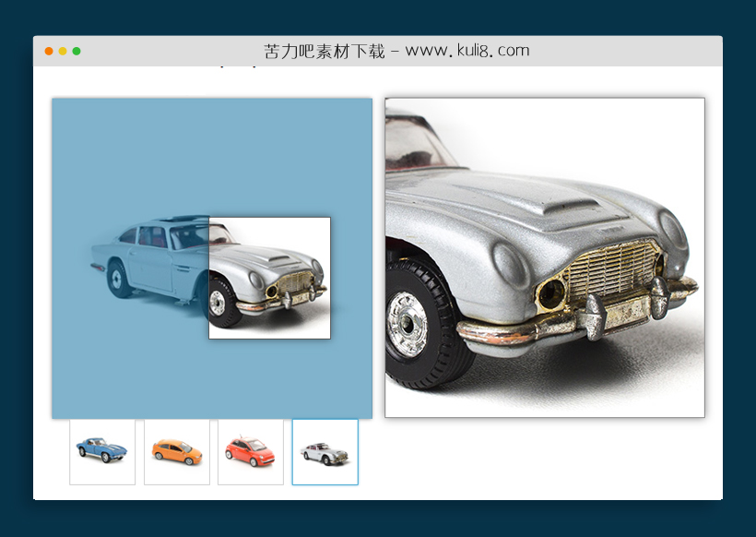
Task: Pick the red compact car thumbnail
Action: click(x=251, y=451)
